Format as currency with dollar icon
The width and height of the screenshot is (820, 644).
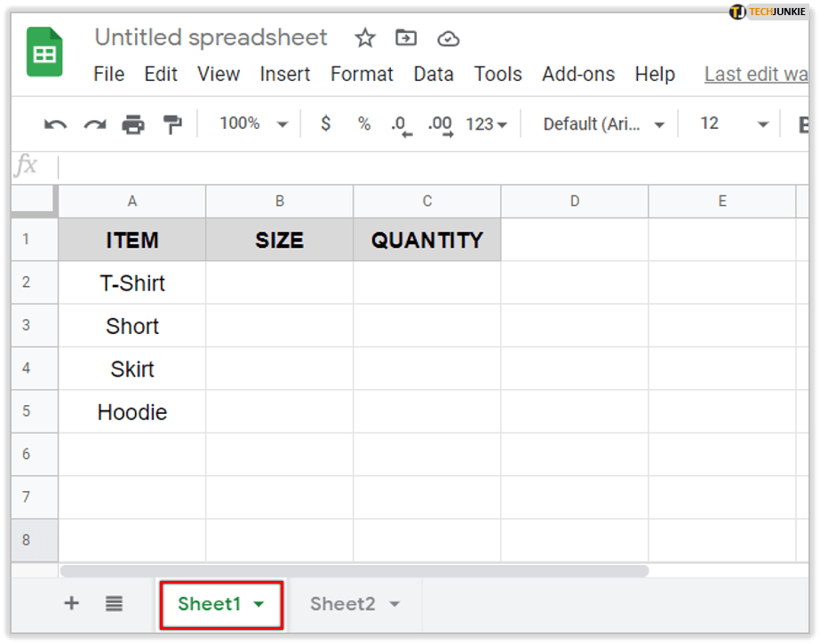pyautogui.click(x=326, y=124)
